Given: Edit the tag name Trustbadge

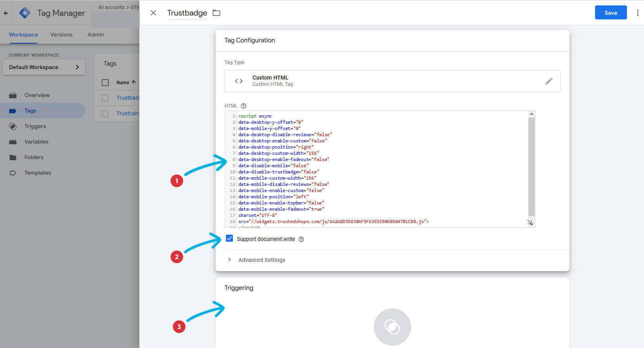Looking at the screenshot, I should coord(187,13).
